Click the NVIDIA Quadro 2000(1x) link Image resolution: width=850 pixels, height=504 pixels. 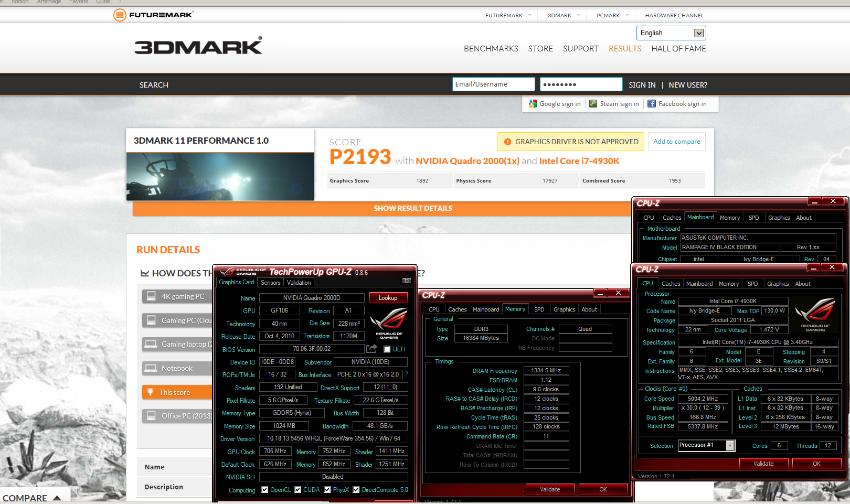pyautogui.click(x=467, y=161)
